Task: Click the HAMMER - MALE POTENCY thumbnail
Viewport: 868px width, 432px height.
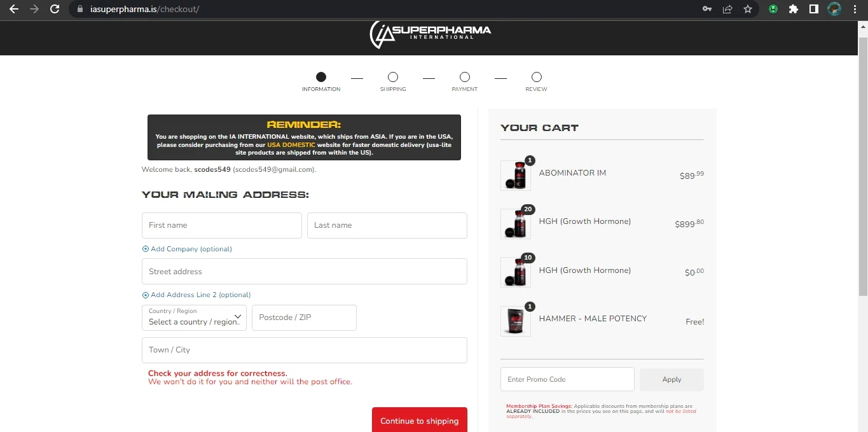Action: (x=516, y=321)
